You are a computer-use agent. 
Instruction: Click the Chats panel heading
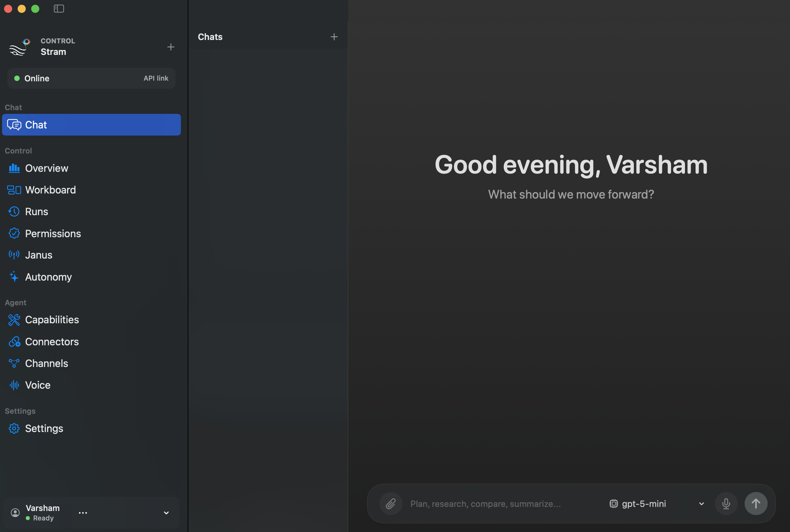point(210,37)
